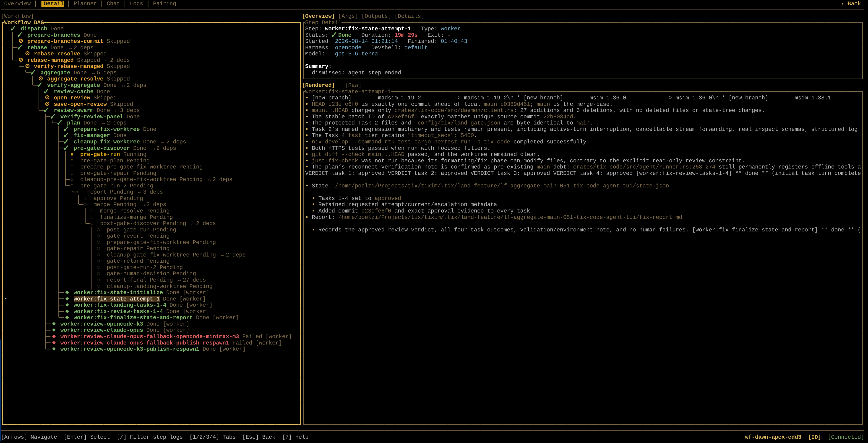Click the checkmark icon beside aggregate
Screen dimensions: 868x443
(33, 73)
